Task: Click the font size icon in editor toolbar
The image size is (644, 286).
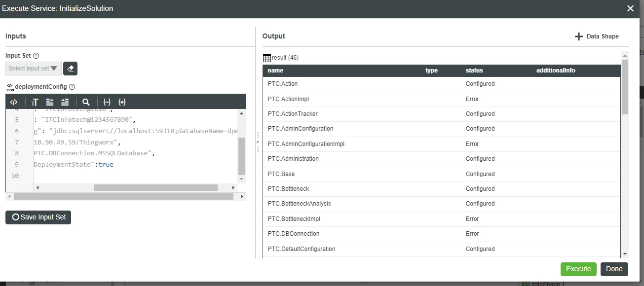Action: [x=35, y=102]
